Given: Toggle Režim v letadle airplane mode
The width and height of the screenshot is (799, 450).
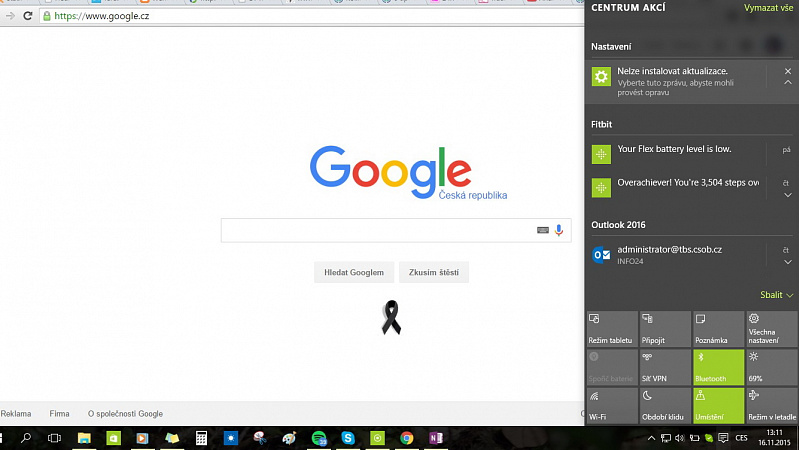Looking at the screenshot, I should 772,405.
